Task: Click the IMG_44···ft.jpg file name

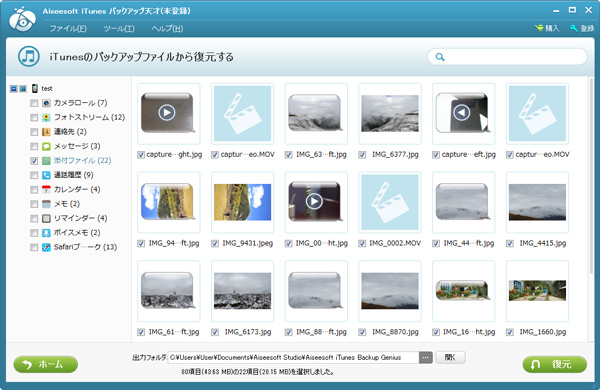Action: (468, 243)
